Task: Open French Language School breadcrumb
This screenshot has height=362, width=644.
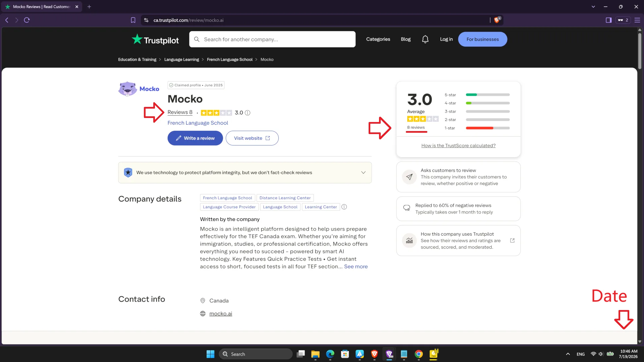Action: [229, 60]
